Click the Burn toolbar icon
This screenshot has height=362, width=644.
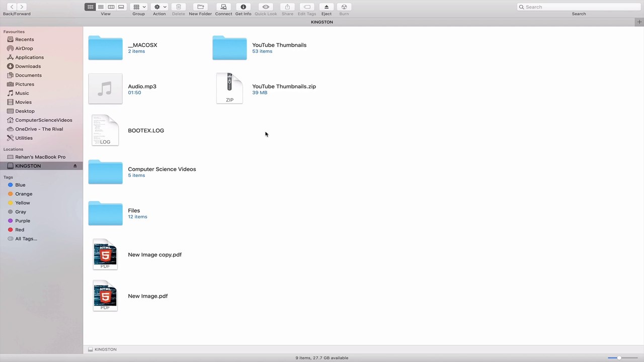coord(344,7)
